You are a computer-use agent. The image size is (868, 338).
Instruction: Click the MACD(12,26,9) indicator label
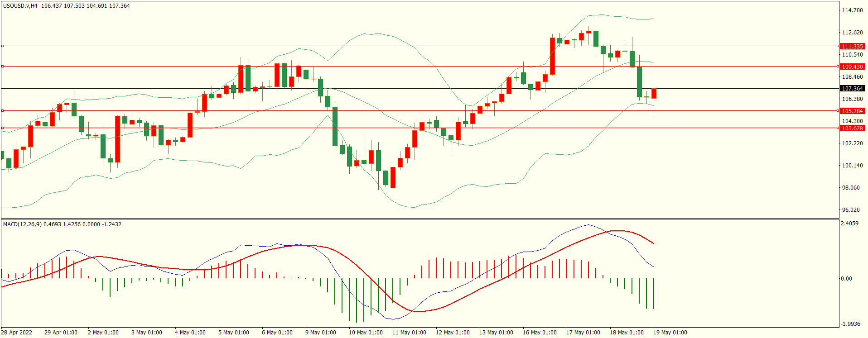coord(22,224)
